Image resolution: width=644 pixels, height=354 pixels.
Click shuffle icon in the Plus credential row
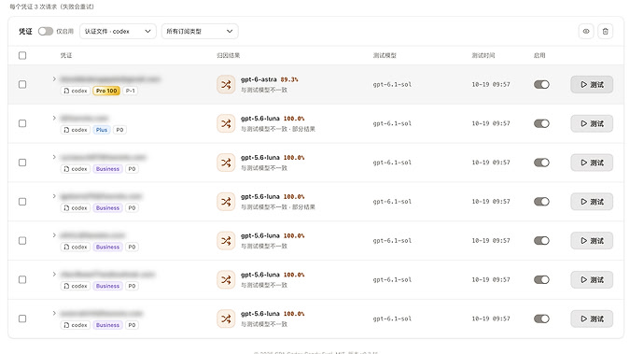226,123
